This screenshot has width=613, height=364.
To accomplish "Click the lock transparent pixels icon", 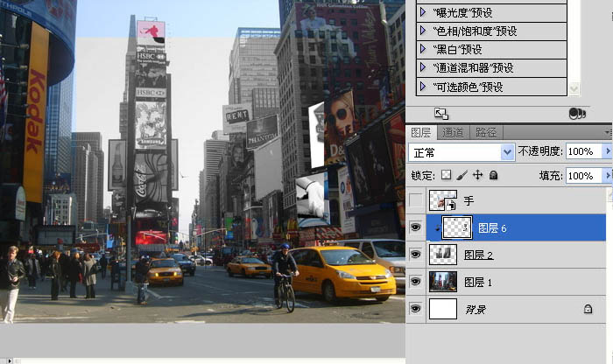I will [446, 176].
